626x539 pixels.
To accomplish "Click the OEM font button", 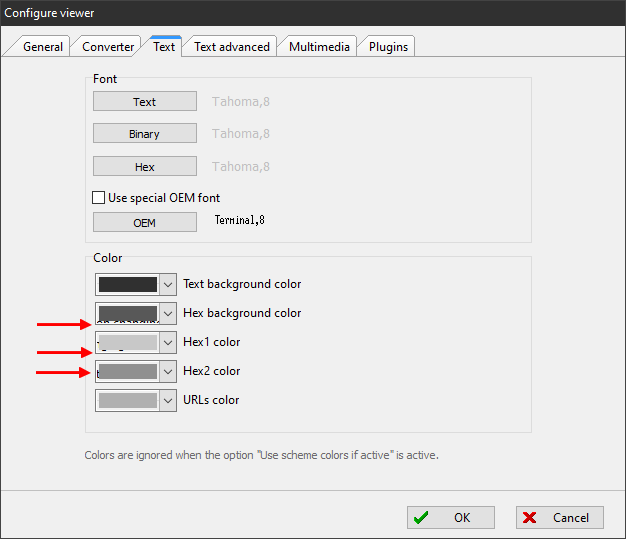I will pos(145,222).
